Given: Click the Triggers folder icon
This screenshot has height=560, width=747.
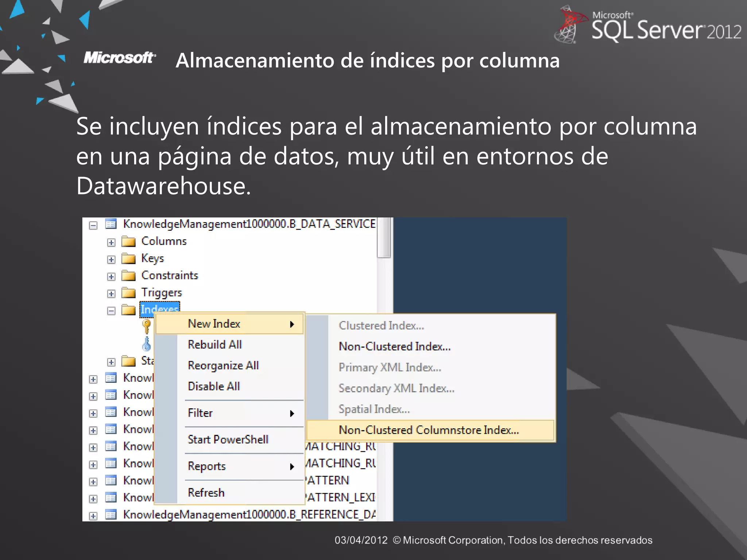Looking at the screenshot, I should [x=128, y=293].
